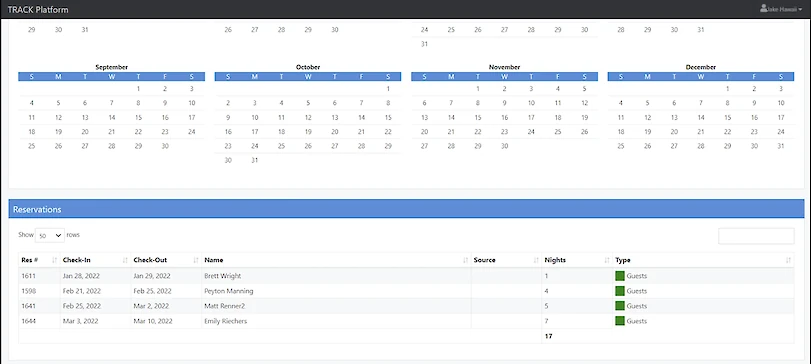Click green type swatch for Emily Riechers
The image size is (811, 364).
coord(620,321)
